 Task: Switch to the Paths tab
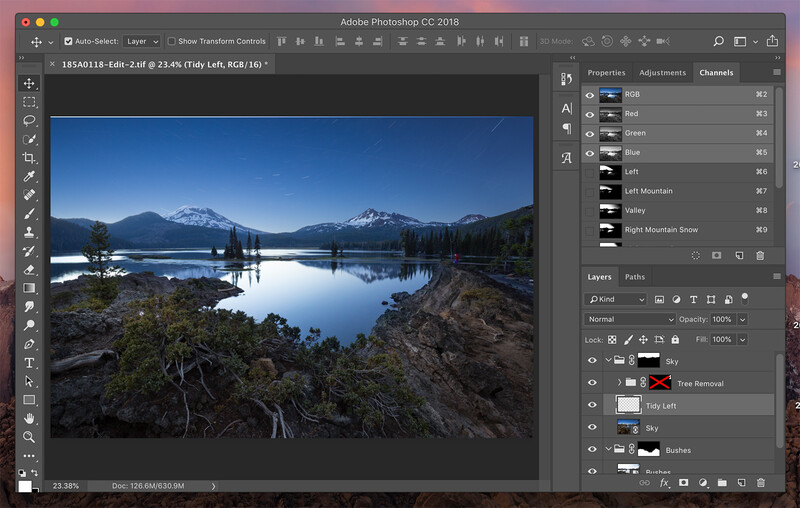(x=635, y=277)
